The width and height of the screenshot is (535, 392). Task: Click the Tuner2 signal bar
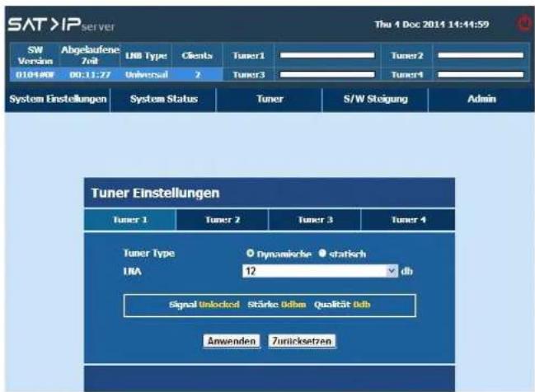(481, 55)
